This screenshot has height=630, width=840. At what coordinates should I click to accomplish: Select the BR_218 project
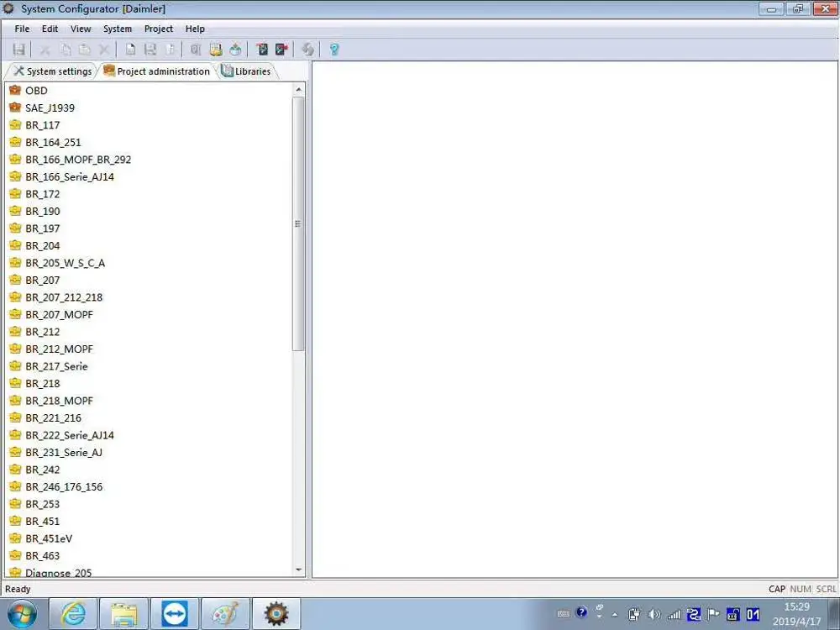43,384
